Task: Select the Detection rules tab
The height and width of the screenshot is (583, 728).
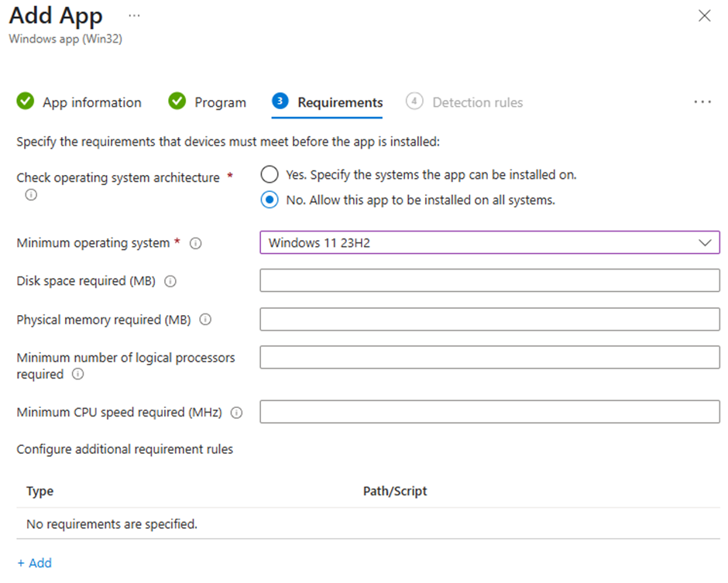Action: 477,101
